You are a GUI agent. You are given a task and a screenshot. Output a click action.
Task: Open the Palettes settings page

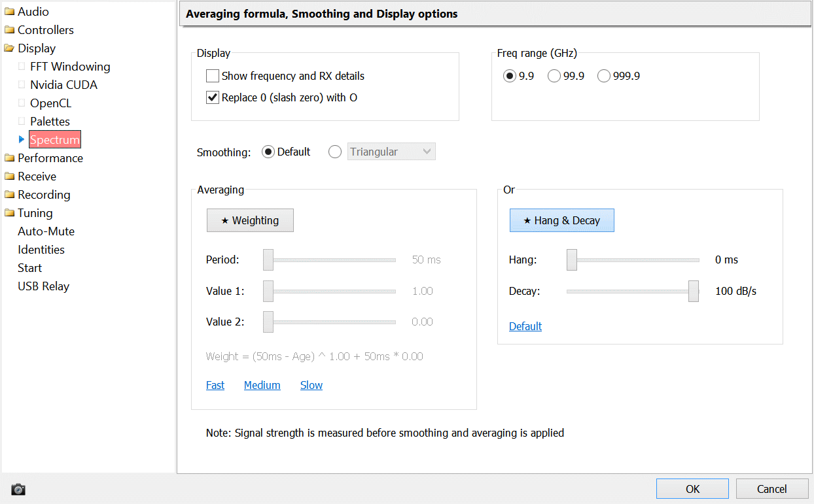point(50,122)
